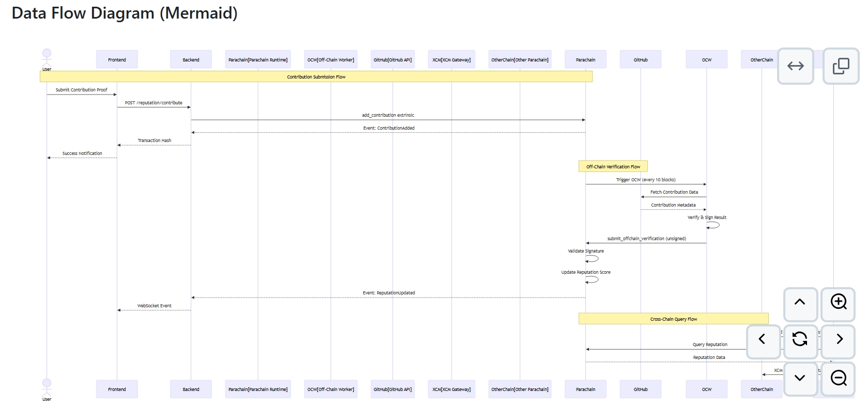Click top GitHub[GitHub API] participant box
The width and height of the screenshot is (868, 407).
pos(393,60)
